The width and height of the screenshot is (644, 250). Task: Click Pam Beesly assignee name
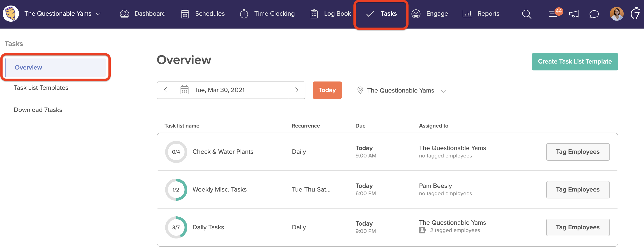pyautogui.click(x=435, y=186)
